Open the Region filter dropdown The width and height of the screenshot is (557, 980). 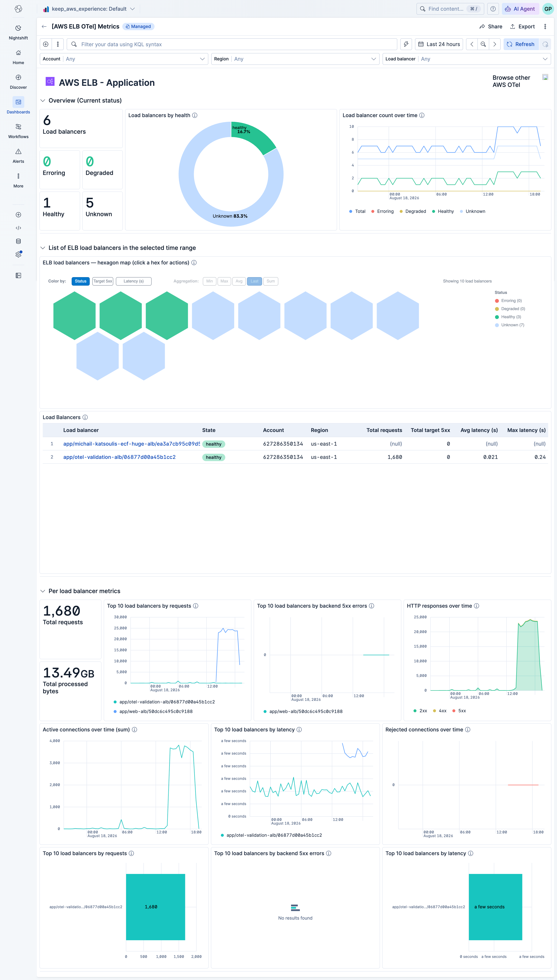(x=295, y=59)
